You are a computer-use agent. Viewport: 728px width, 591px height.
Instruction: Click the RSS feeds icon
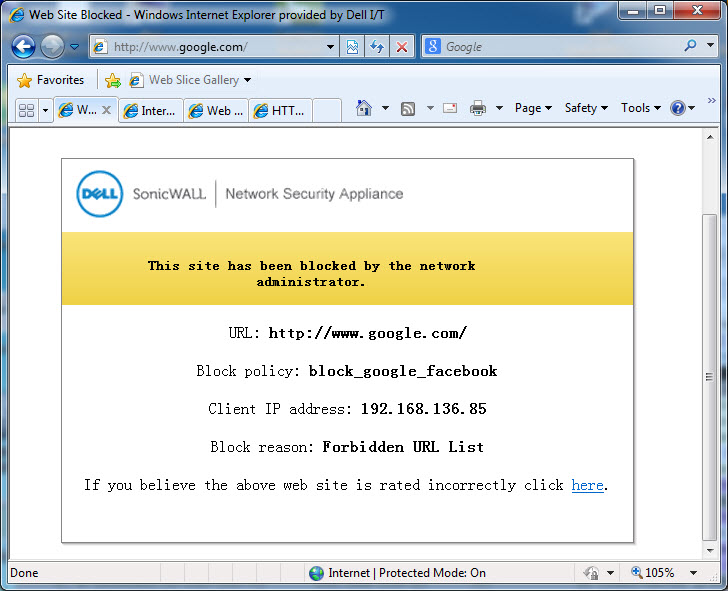point(408,108)
